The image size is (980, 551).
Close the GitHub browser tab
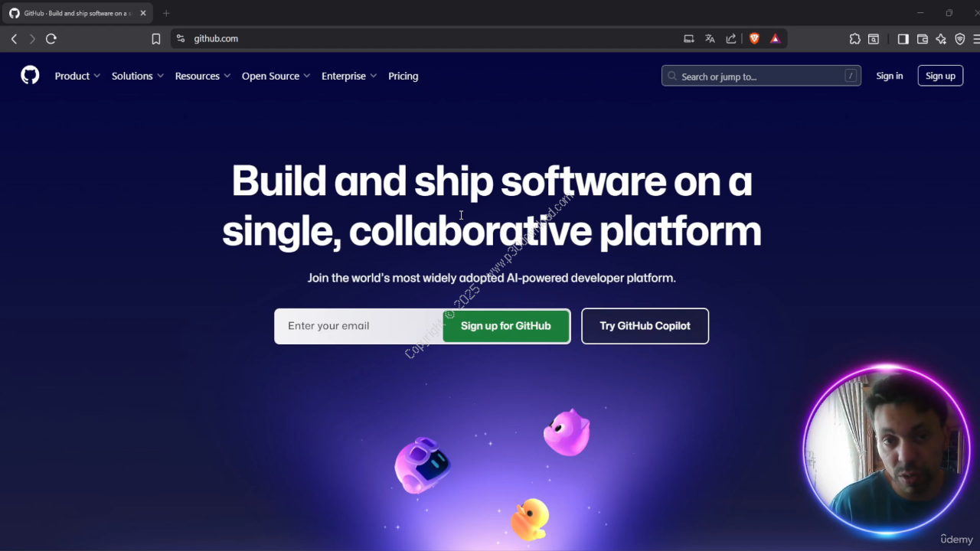click(143, 13)
